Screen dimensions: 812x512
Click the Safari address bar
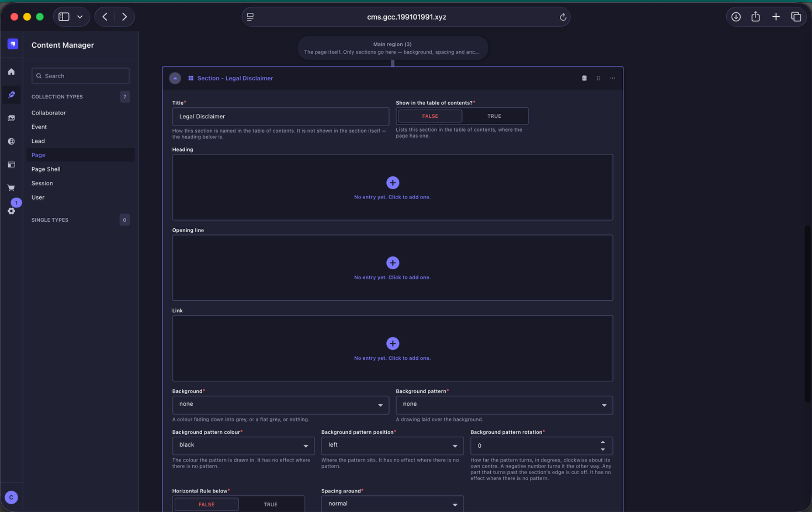tap(406, 17)
